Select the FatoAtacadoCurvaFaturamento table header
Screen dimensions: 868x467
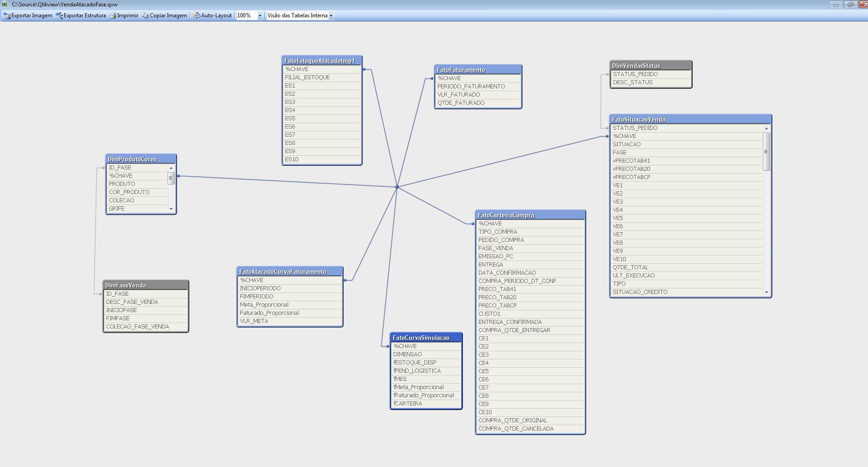click(x=290, y=272)
